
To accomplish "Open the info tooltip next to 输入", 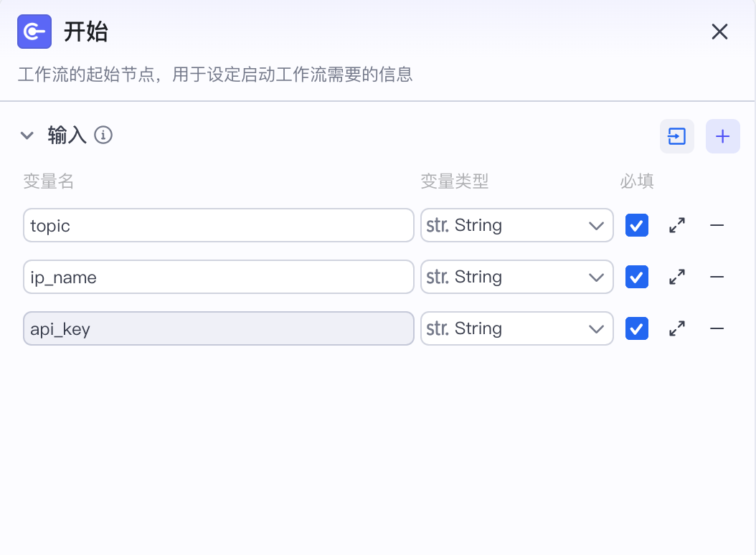I will coord(103,135).
